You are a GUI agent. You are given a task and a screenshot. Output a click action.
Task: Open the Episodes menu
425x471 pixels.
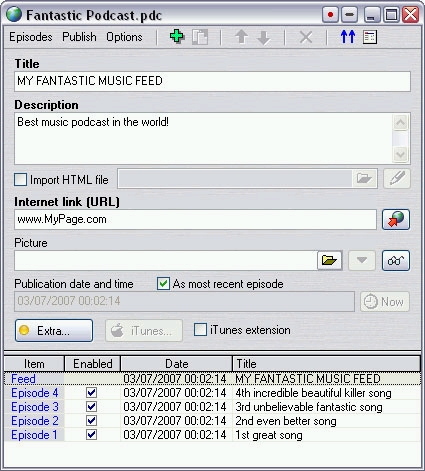(31, 37)
